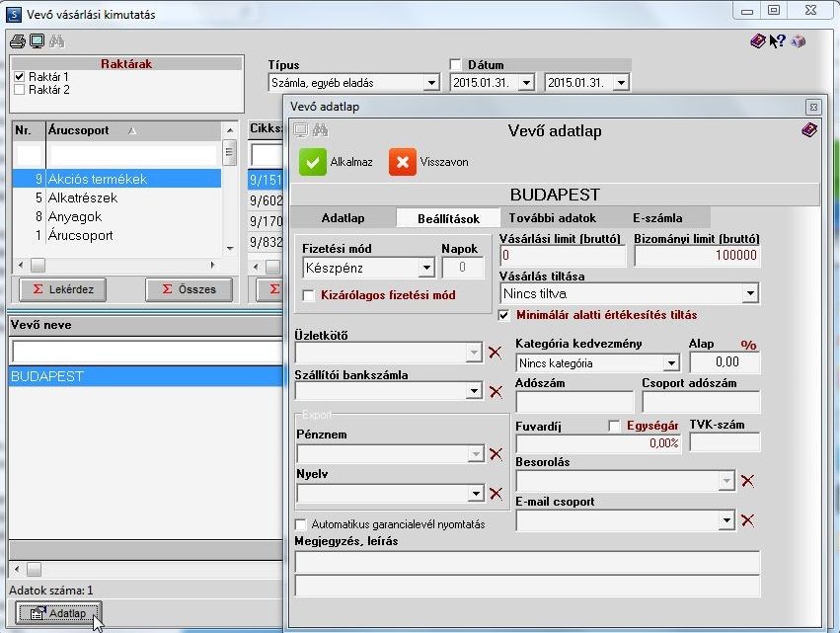Click the binoculars search icon in main toolbar
Image resolution: width=840 pixels, height=633 pixels.
click(57, 41)
